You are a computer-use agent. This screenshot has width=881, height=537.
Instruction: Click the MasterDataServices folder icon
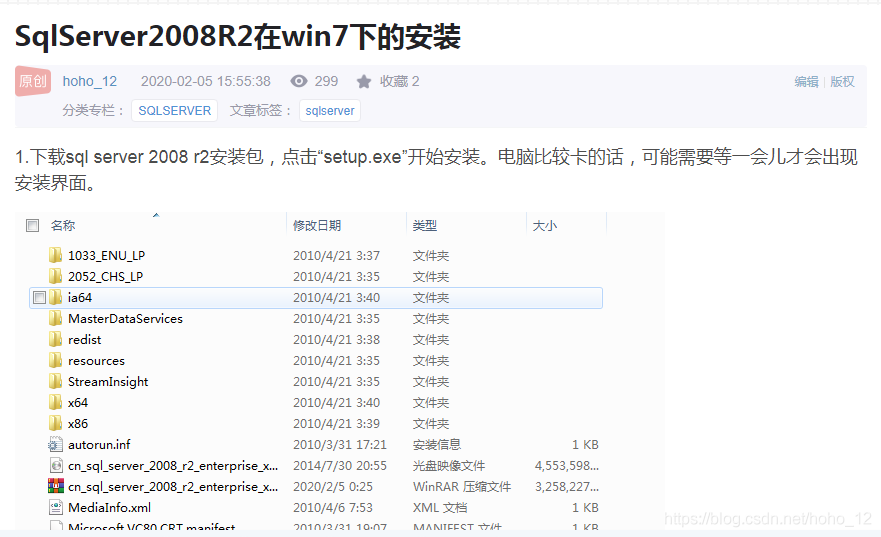pyautogui.click(x=55, y=318)
